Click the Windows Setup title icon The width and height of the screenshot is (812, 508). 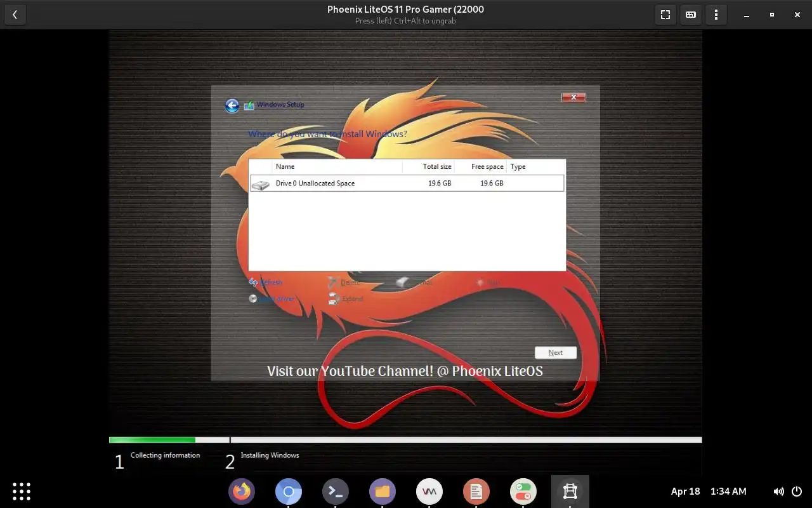pos(249,105)
